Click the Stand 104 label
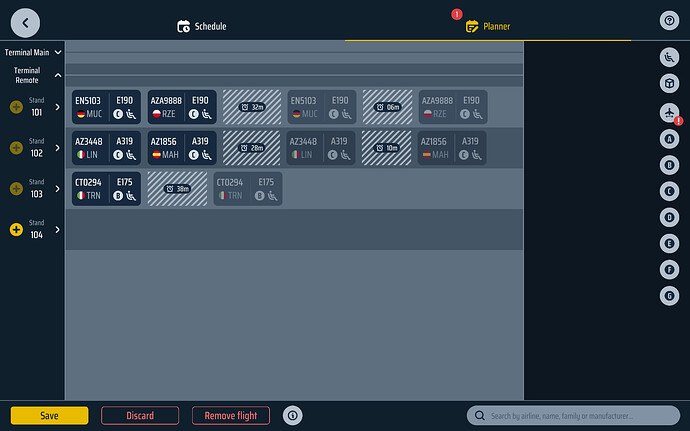Image resolution: width=690 pixels, height=431 pixels. [x=37, y=229]
